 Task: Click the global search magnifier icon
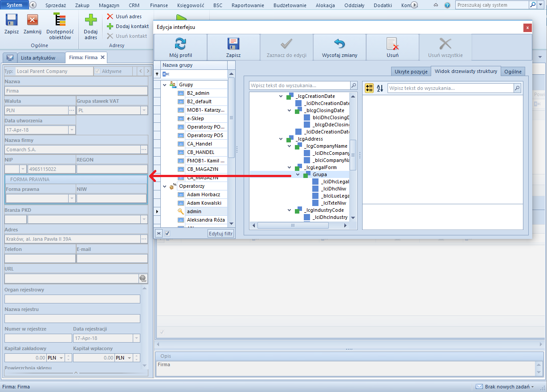(x=533, y=5)
